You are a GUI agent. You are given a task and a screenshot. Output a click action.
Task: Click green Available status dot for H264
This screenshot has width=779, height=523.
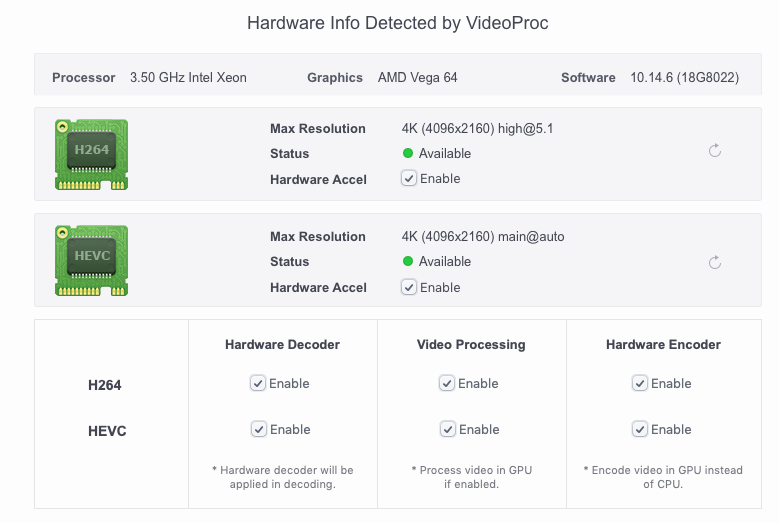[408, 153]
